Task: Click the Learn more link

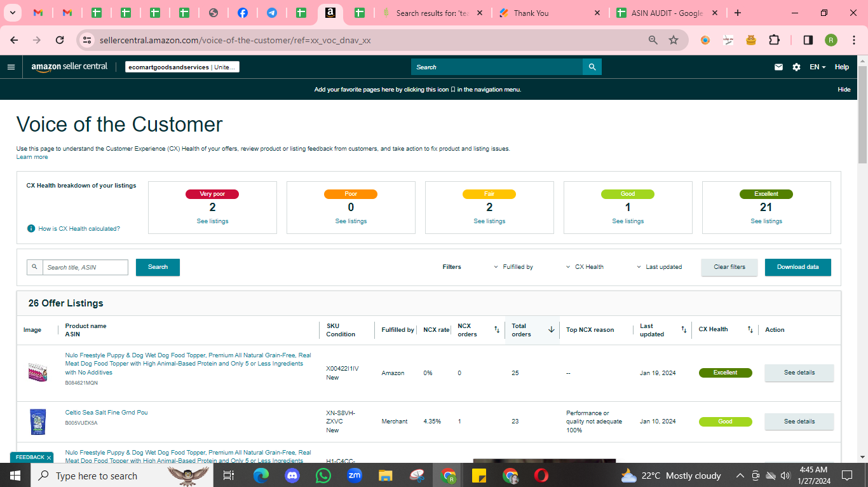Action: pos(32,157)
